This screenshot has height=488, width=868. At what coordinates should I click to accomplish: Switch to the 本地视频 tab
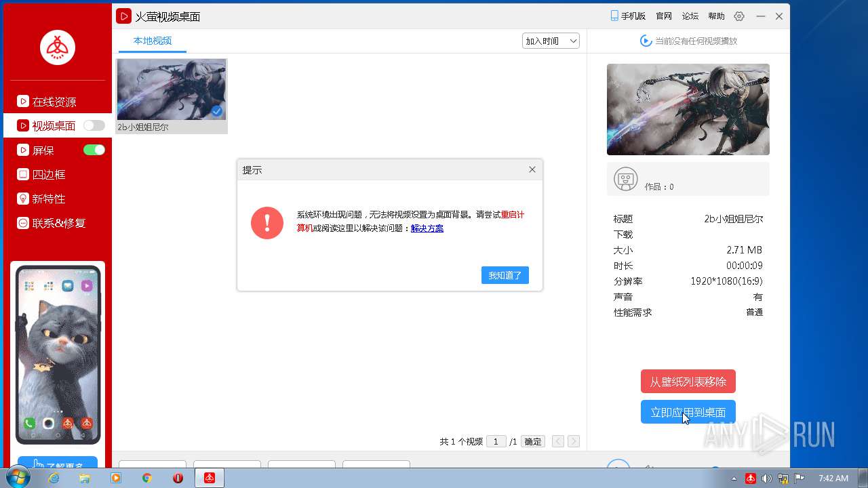tap(153, 41)
